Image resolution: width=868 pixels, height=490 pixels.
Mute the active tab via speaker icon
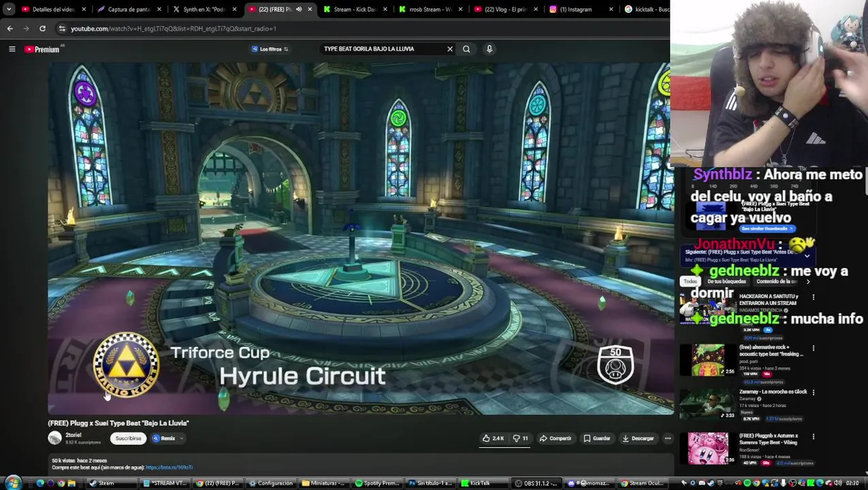pyautogui.click(x=298, y=10)
